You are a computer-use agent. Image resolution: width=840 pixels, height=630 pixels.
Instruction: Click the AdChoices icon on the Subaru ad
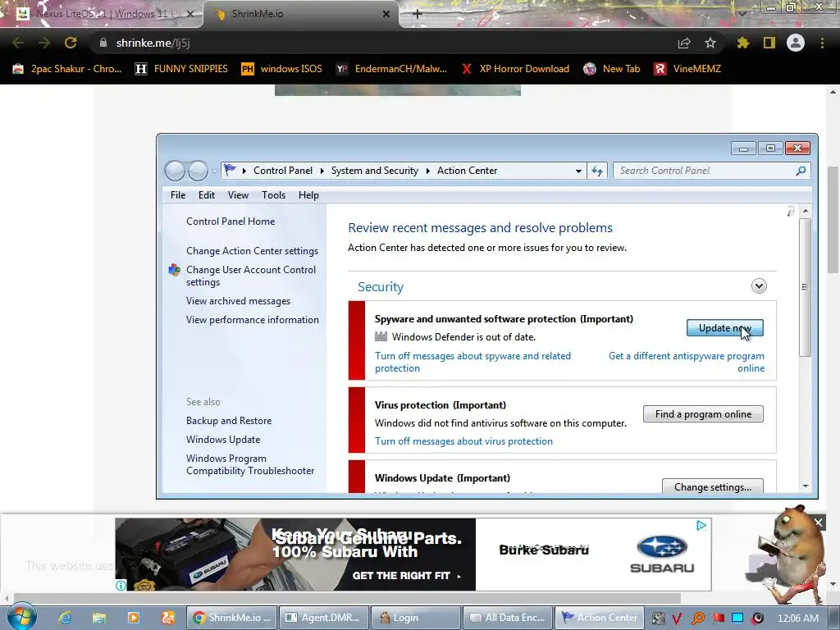(x=701, y=526)
